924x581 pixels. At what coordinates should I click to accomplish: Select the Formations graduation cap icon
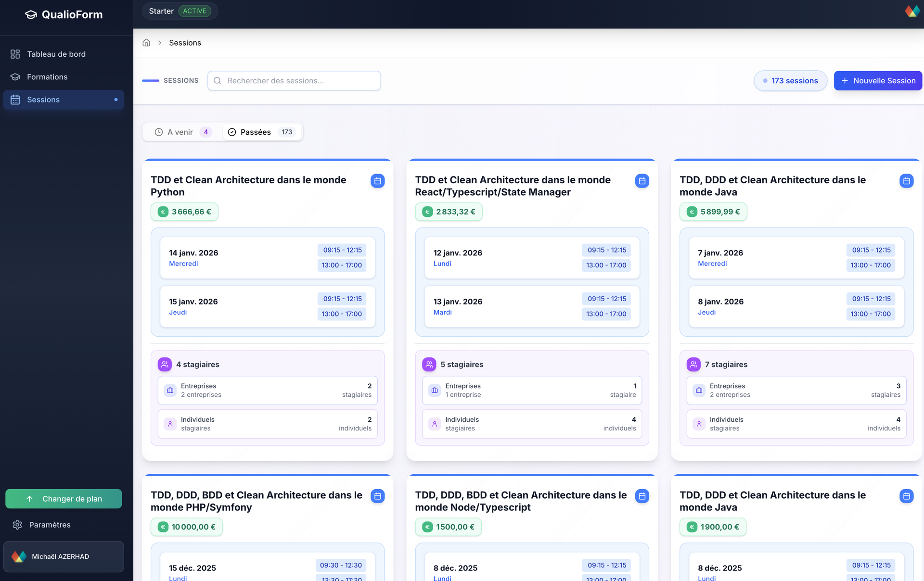15,76
